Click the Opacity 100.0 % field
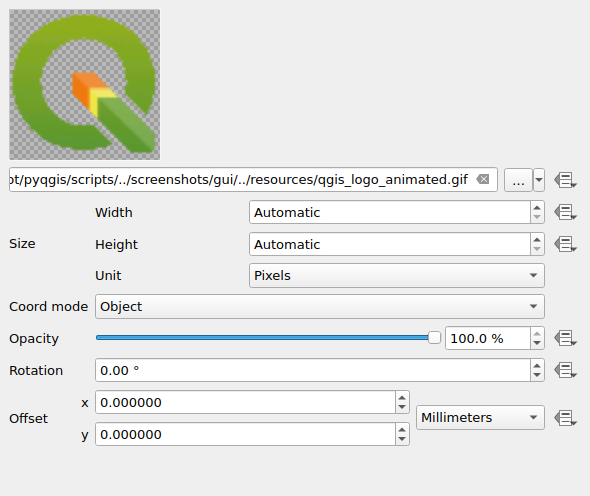This screenshot has height=496, width=590. click(488, 338)
